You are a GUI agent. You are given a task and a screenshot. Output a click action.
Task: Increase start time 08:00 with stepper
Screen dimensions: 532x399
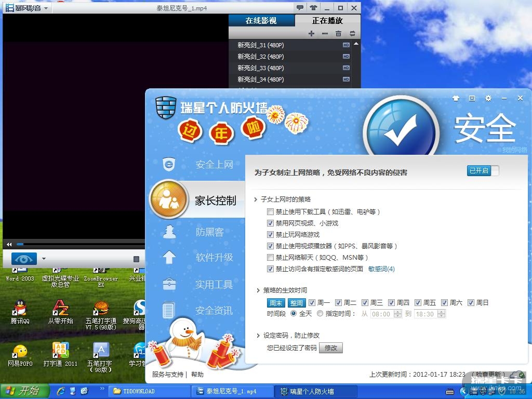pos(397,312)
